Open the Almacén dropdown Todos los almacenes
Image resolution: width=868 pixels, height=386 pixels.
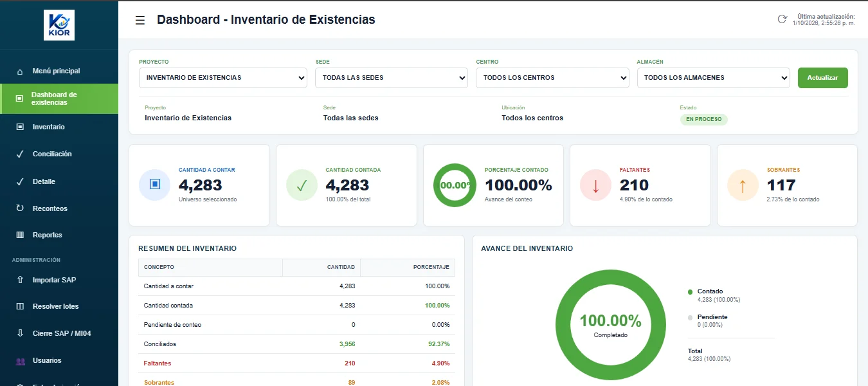(713, 77)
